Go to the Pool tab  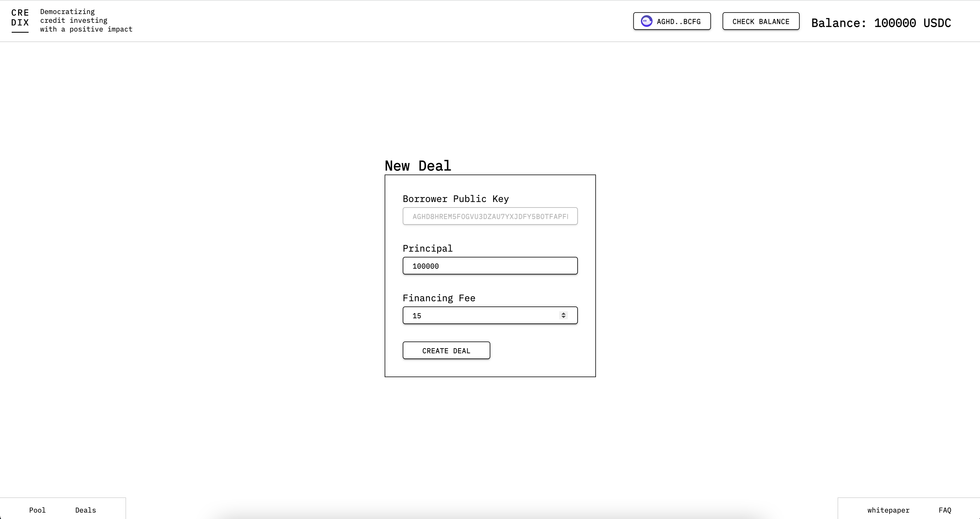(x=37, y=510)
